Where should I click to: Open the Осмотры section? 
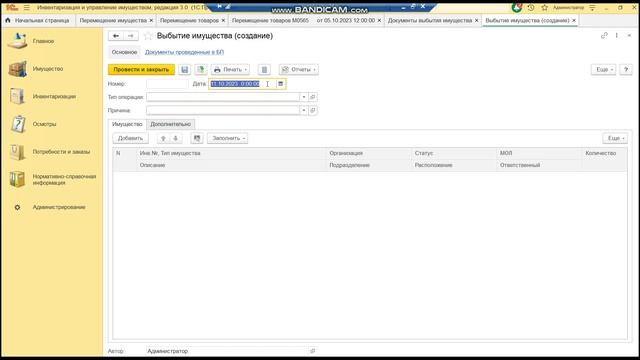[44, 124]
